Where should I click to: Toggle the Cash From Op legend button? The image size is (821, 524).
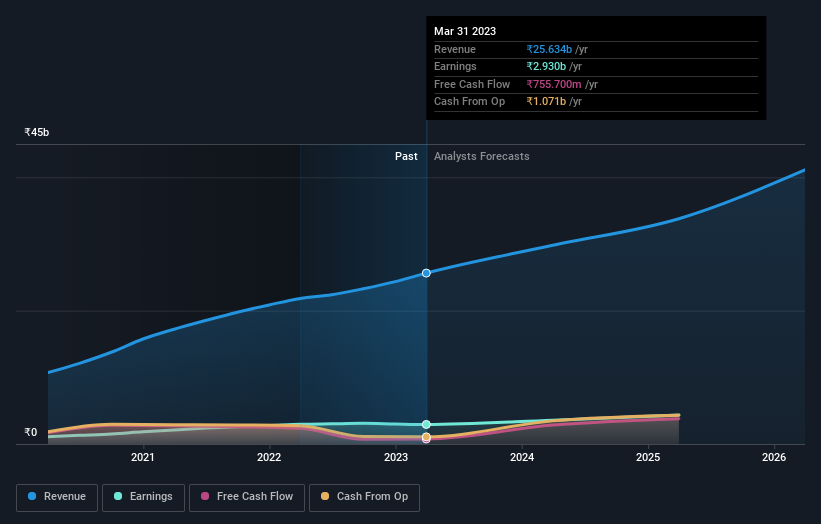[x=364, y=497]
